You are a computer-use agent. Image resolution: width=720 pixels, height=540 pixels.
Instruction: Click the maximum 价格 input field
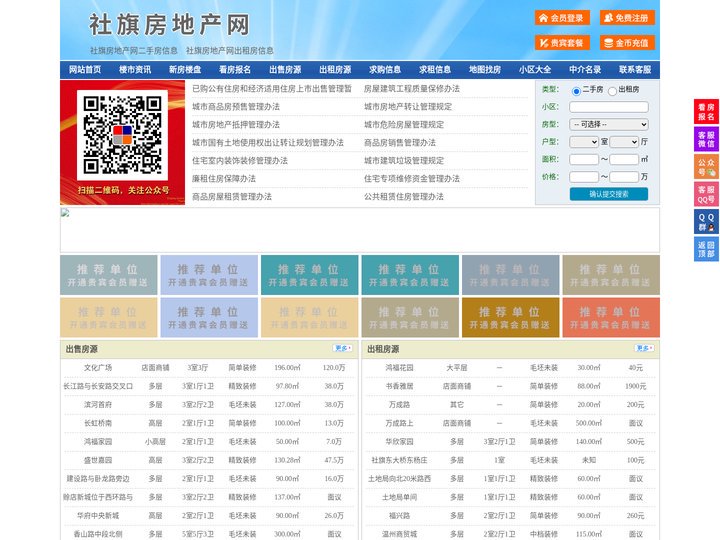(x=624, y=177)
